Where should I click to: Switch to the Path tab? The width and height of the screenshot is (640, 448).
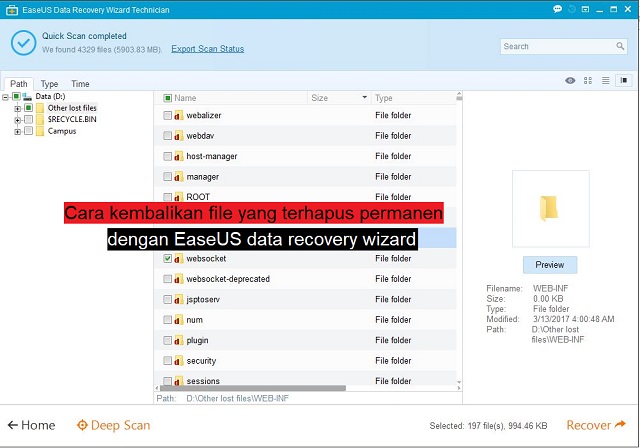[19, 84]
